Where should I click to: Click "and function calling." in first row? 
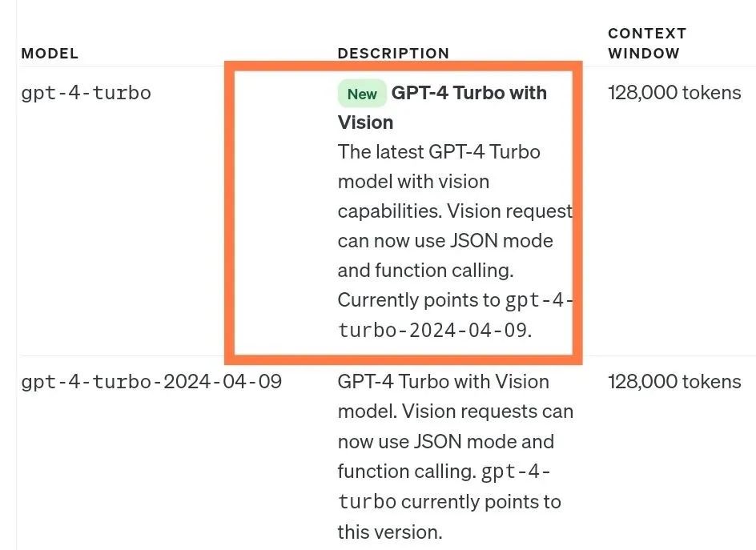(425, 271)
